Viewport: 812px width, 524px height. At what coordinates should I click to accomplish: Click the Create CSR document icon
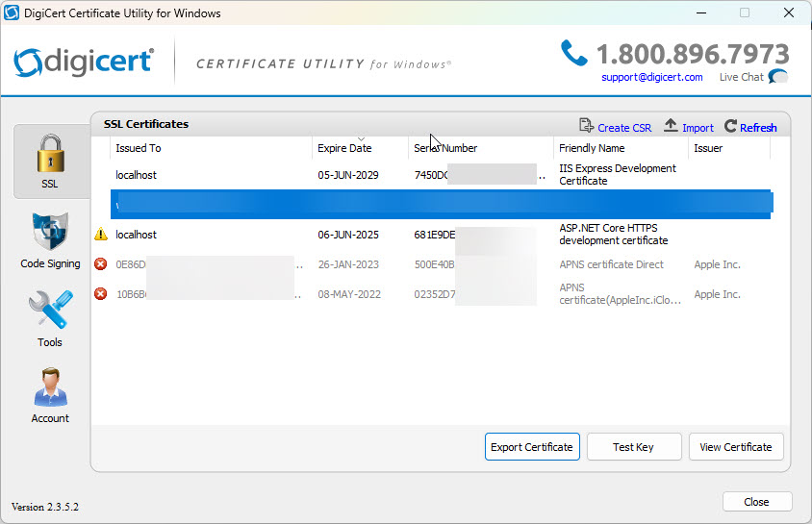(586, 126)
